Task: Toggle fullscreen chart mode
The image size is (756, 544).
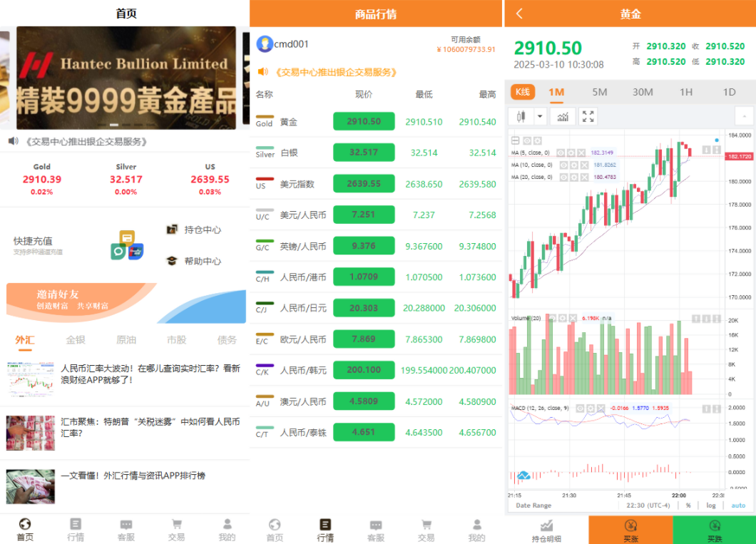Action: click(588, 116)
